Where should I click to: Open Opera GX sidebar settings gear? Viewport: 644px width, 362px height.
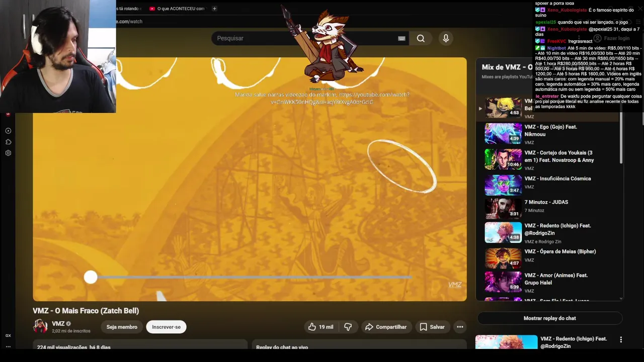point(8,153)
